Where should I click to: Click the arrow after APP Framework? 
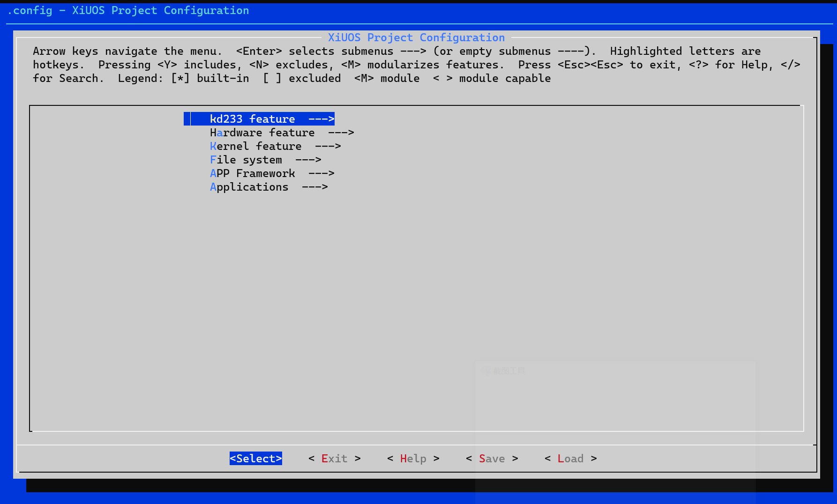[321, 173]
